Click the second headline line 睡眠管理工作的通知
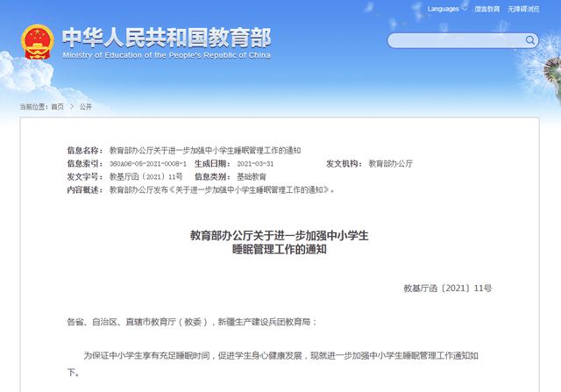The image size is (561, 392). (x=279, y=250)
